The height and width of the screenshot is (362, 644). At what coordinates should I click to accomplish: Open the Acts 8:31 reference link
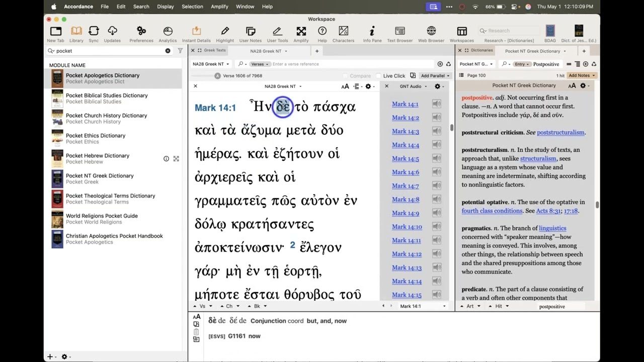(x=549, y=211)
